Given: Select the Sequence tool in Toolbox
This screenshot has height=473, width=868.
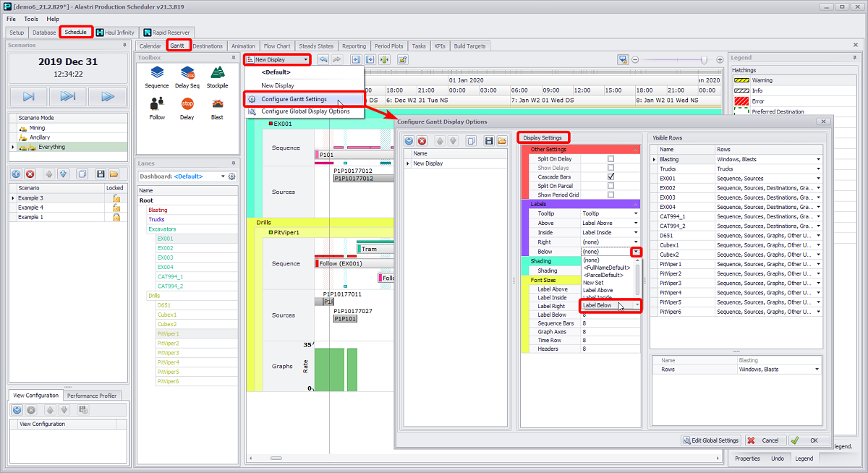Looking at the screenshot, I should [x=156, y=76].
